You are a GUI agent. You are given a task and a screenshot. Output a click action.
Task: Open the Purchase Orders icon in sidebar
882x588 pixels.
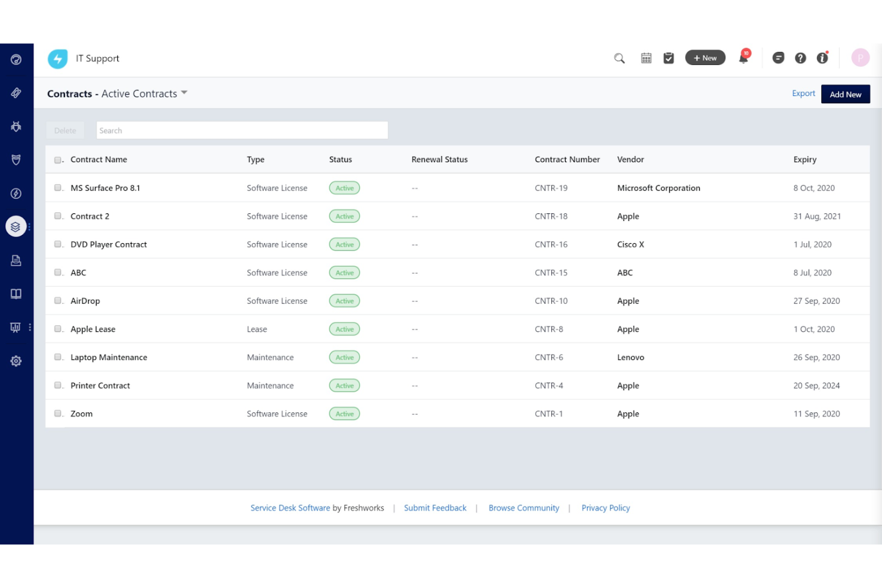tap(16, 260)
